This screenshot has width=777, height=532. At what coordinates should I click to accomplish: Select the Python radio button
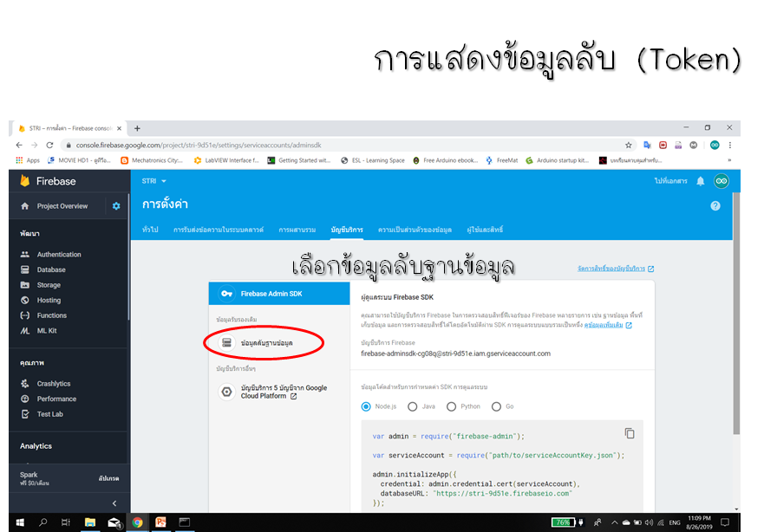pos(451,406)
